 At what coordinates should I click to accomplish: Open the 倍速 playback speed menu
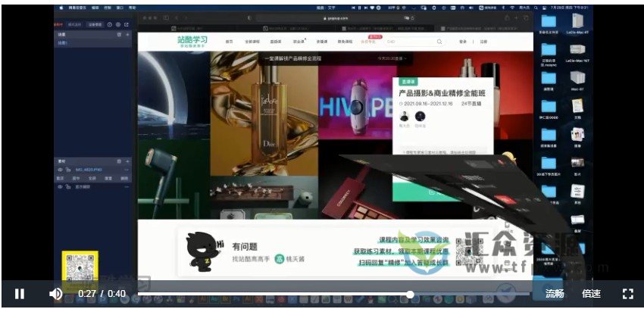[591, 294]
